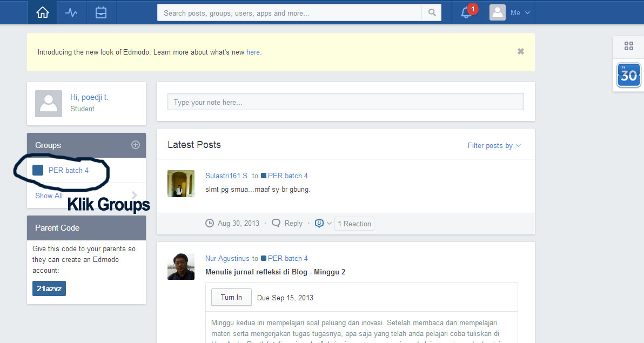View the 1 Reaction button

point(354,224)
